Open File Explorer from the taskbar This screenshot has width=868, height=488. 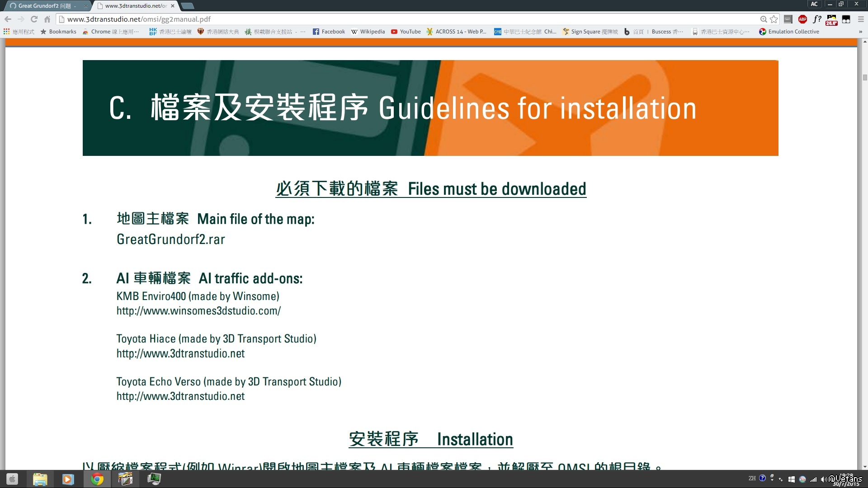(40, 479)
